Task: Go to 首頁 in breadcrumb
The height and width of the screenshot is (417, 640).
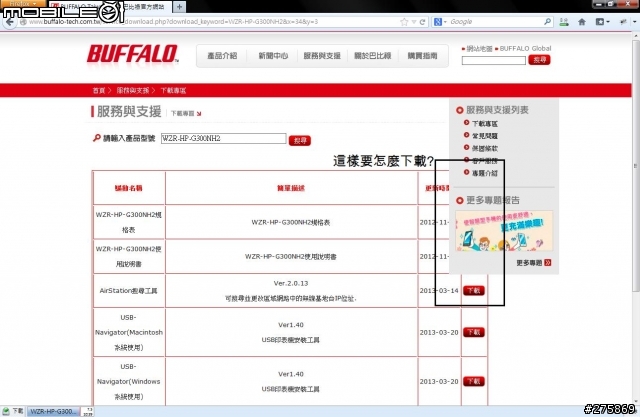Action: click(99, 91)
